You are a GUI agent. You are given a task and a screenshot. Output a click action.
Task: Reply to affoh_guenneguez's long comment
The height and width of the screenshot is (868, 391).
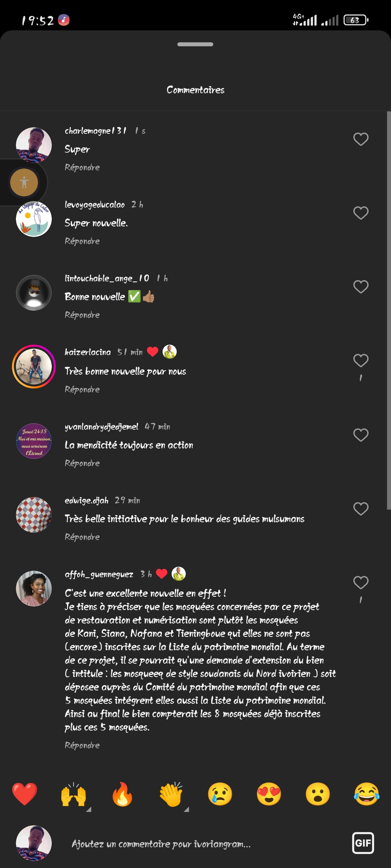[x=82, y=745]
